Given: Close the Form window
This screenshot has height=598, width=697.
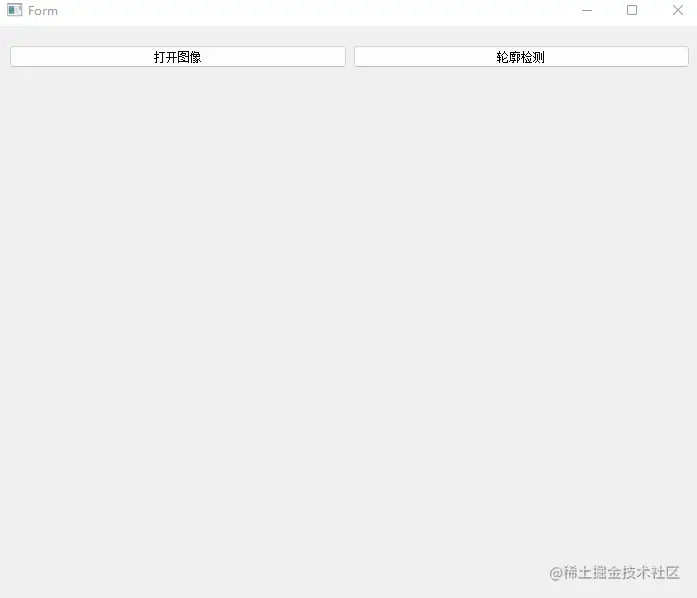Looking at the screenshot, I should click(677, 10).
